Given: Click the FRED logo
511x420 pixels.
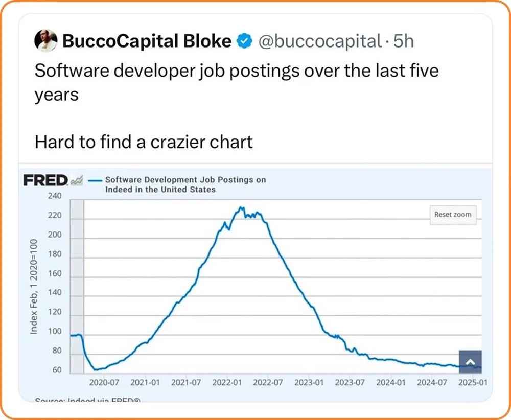Looking at the screenshot, I should coord(46,180).
